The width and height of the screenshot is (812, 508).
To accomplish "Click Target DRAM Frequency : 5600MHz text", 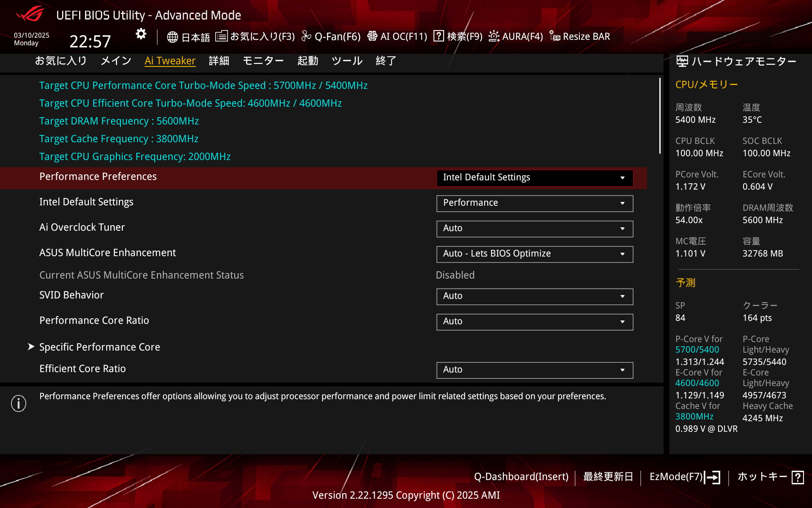I will point(119,121).
